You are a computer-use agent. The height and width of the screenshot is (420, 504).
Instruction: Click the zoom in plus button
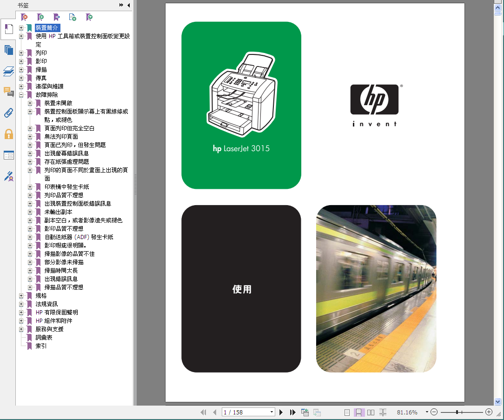(x=489, y=412)
